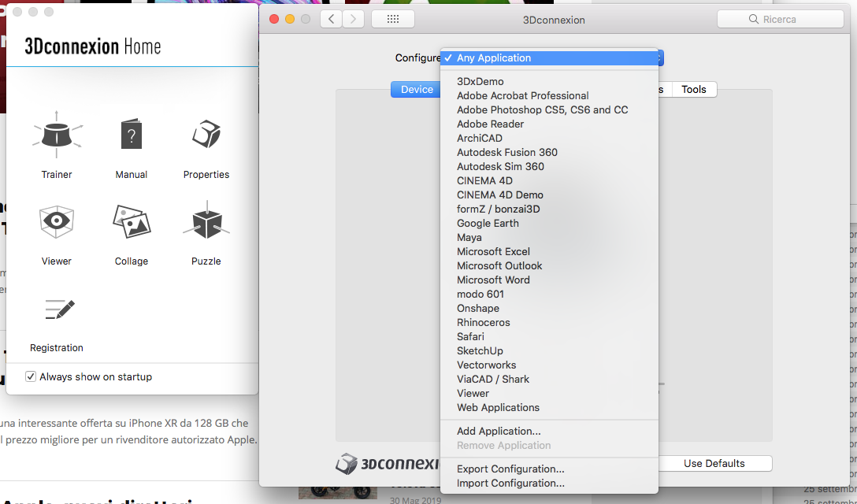This screenshot has height=504, width=857.
Task: Select formZ / bonzai3D
Action: pyautogui.click(x=549, y=209)
